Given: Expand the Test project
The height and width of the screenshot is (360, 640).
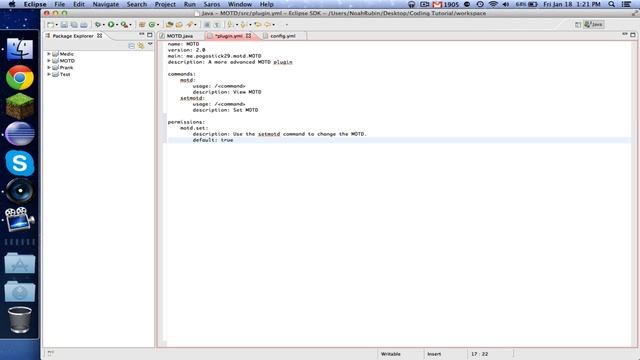Looking at the screenshot, I should point(49,74).
